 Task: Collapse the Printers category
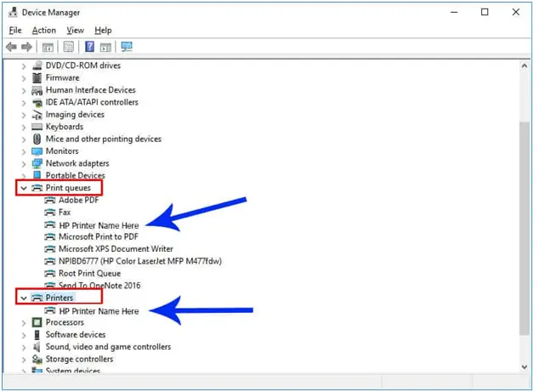pyautogui.click(x=24, y=298)
